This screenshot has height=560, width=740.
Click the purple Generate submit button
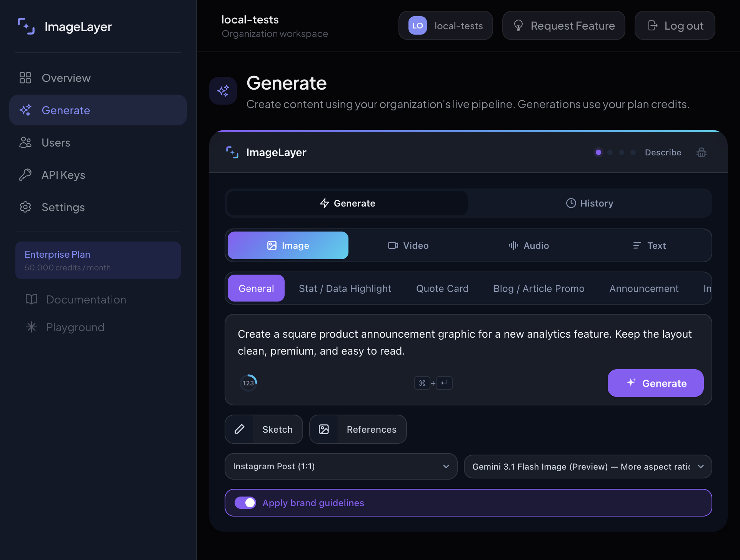click(x=656, y=383)
